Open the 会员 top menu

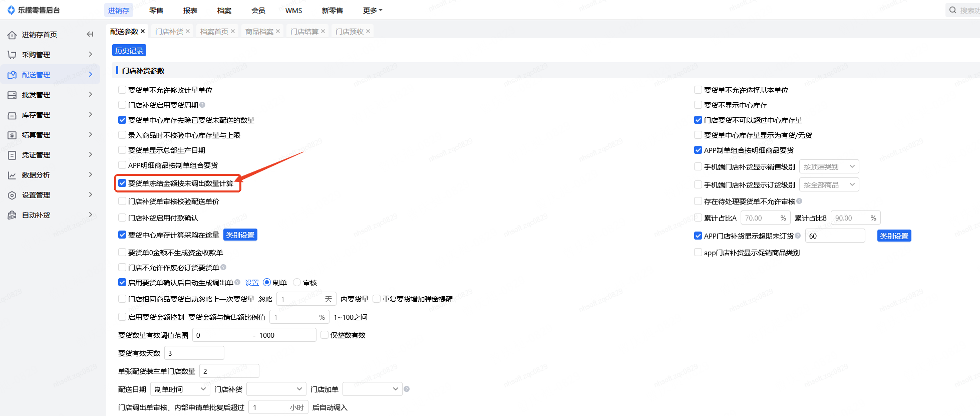258,10
